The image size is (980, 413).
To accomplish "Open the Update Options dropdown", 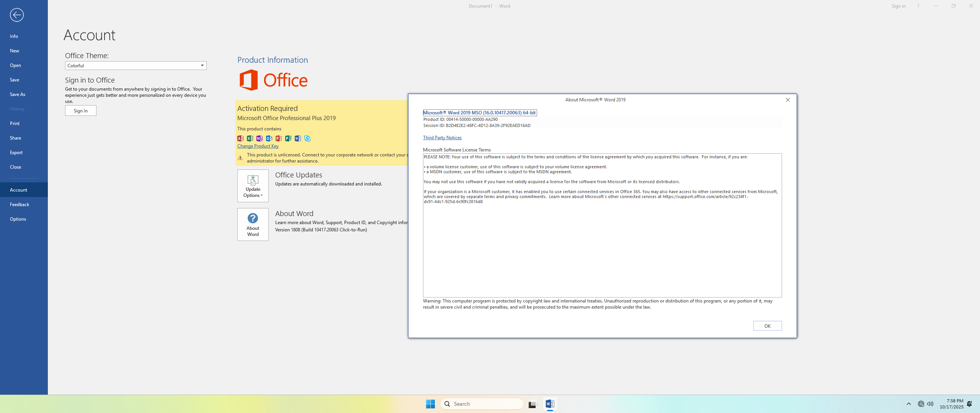I will [x=253, y=186].
